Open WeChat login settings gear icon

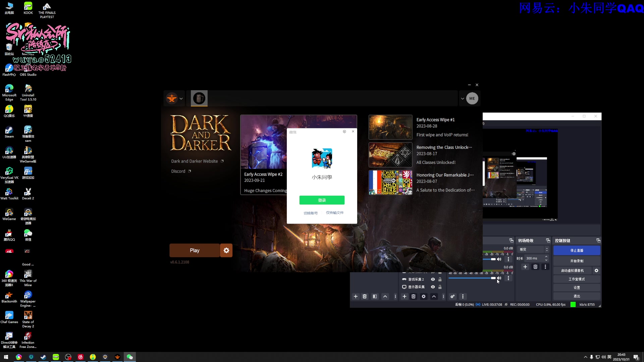click(344, 132)
